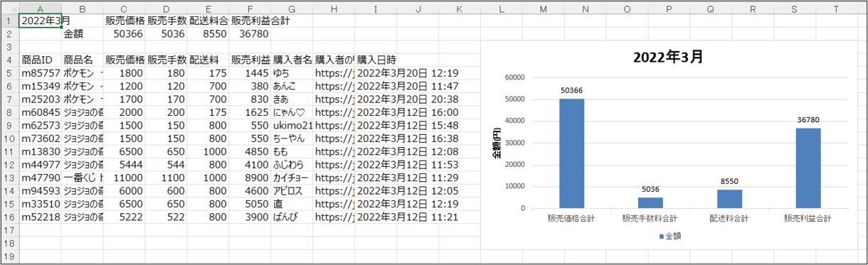Click the 販売手数料合計 bar in the chart
The width and height of the screenshot is (868, 265).
[650, 202]
